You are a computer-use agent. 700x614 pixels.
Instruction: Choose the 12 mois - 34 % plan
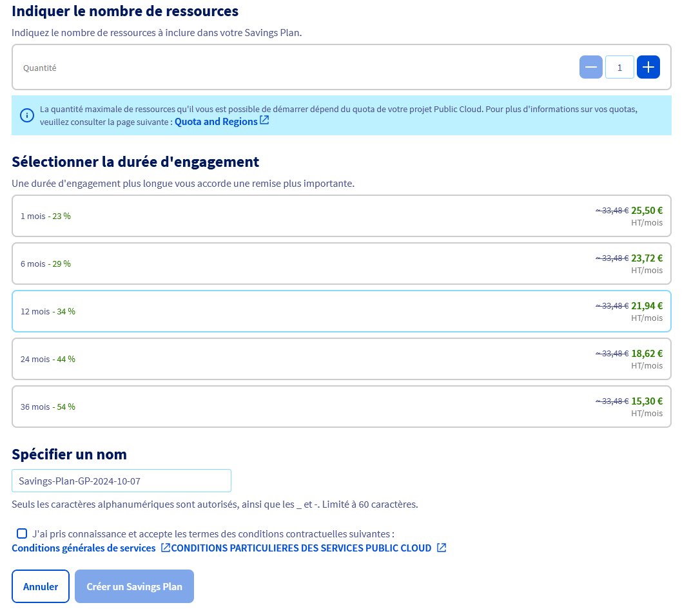[x=341, y=311]
